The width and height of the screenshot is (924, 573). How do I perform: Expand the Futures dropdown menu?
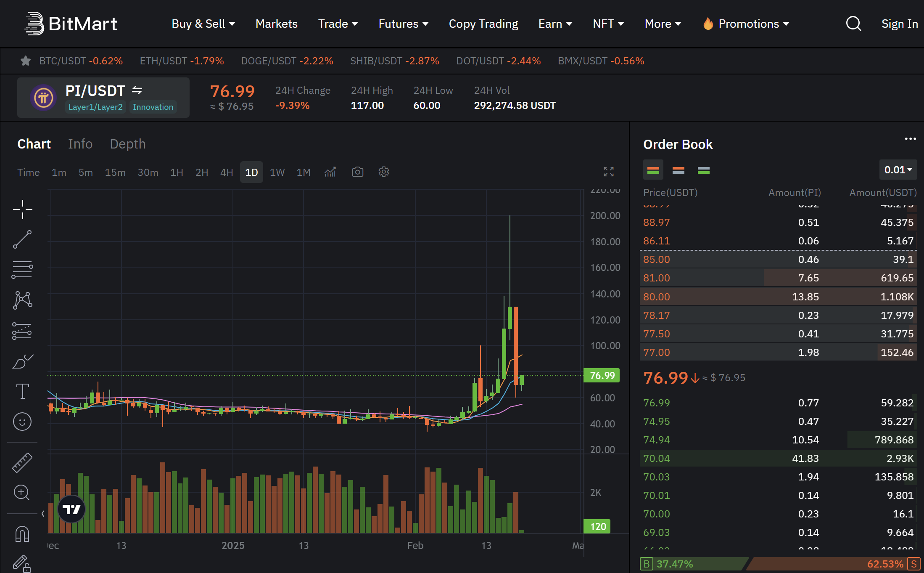404,24
